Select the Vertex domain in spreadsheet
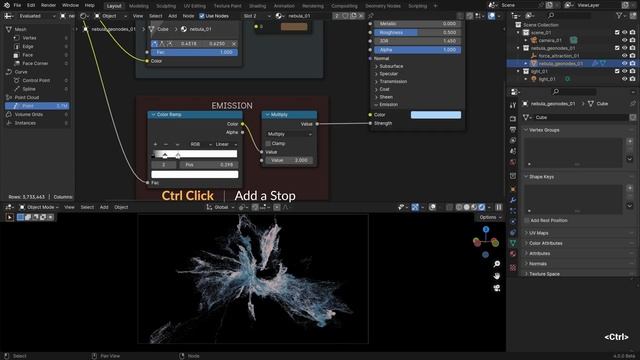This screenshot has height=360, width=640. [29, 38]
